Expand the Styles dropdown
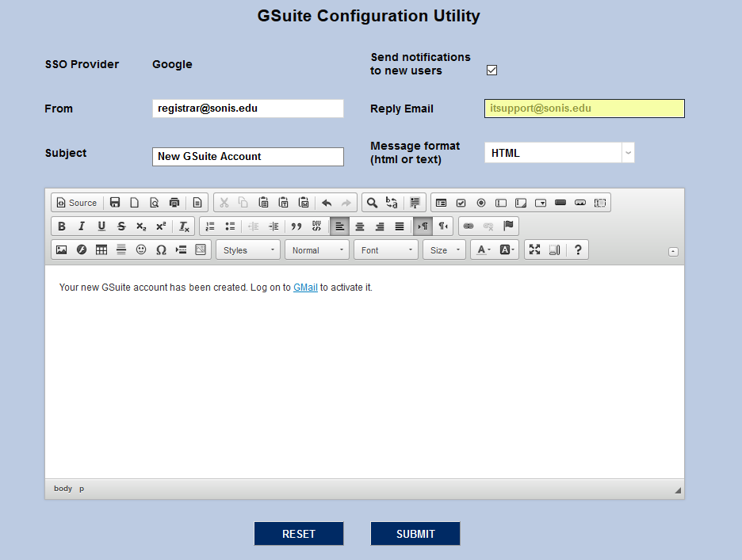This screenshot has height=560, width=742. [x=247, y=250]
